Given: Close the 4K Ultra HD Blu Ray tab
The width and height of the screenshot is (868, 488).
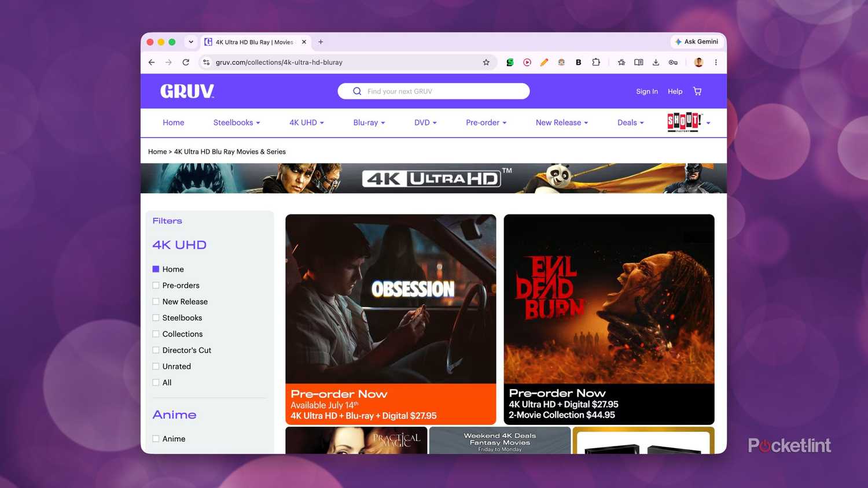Looking at the screenshot, I should point(304,42).
